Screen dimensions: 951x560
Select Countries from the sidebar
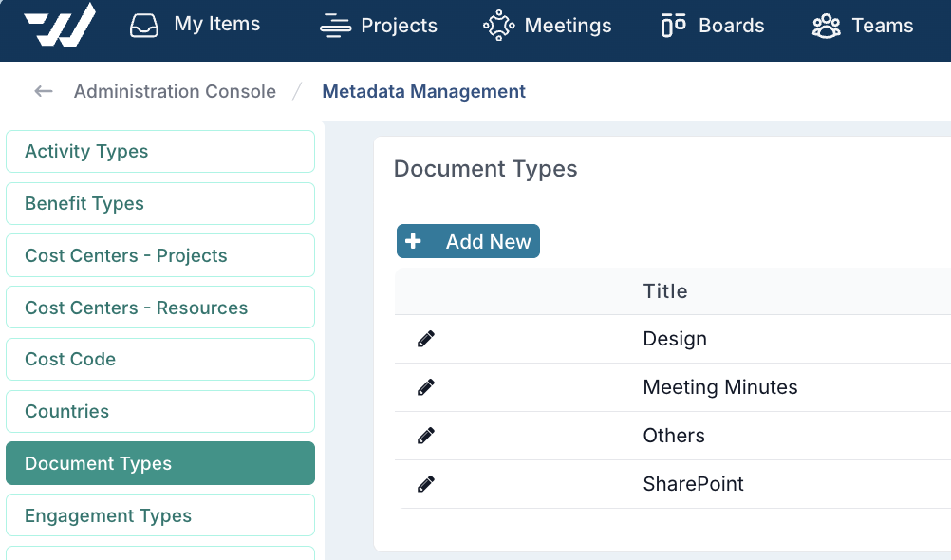tap(159, 412)
